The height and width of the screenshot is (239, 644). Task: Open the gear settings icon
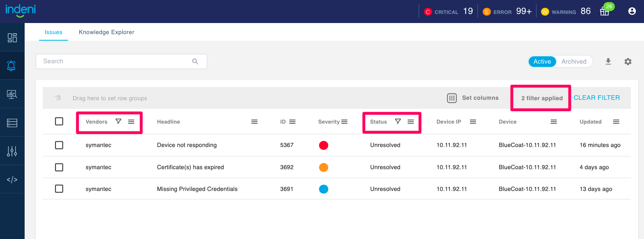click(628, 62)
